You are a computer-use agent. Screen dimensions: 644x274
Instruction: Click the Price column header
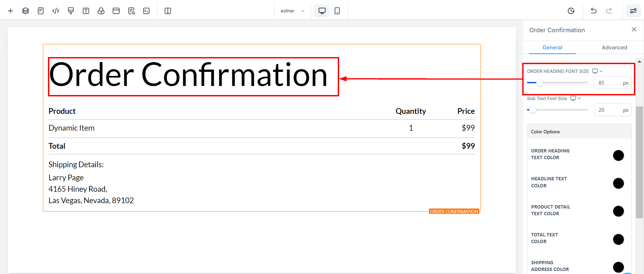466,111
